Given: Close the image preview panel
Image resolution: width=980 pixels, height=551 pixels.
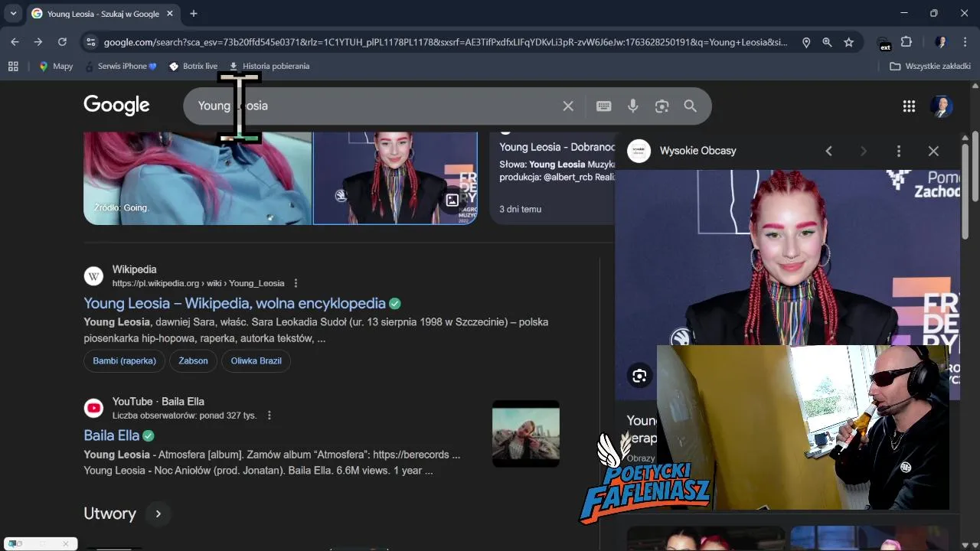Looking at the screenshot, I should point(933,152).
